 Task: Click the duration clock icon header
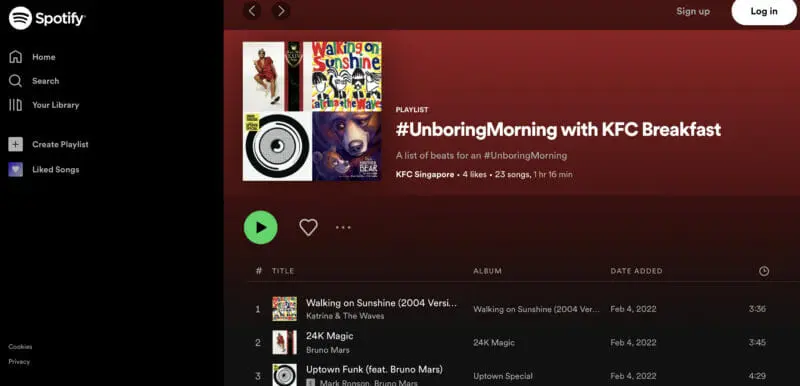point(764,271)
